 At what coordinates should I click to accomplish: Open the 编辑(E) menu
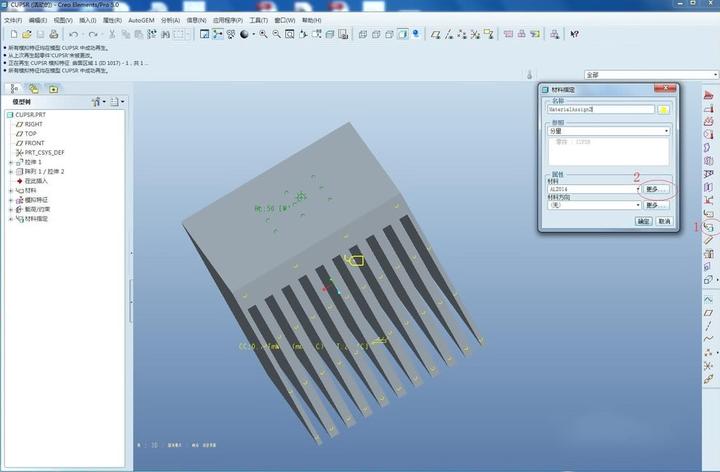[x=38, y=21]
